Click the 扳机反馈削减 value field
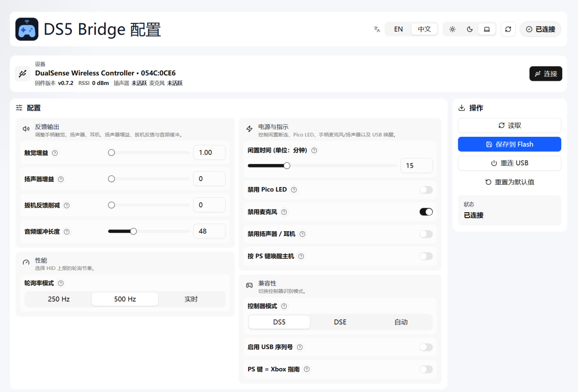Viewport: 578px width, 392px height. [x=210, y=205]
